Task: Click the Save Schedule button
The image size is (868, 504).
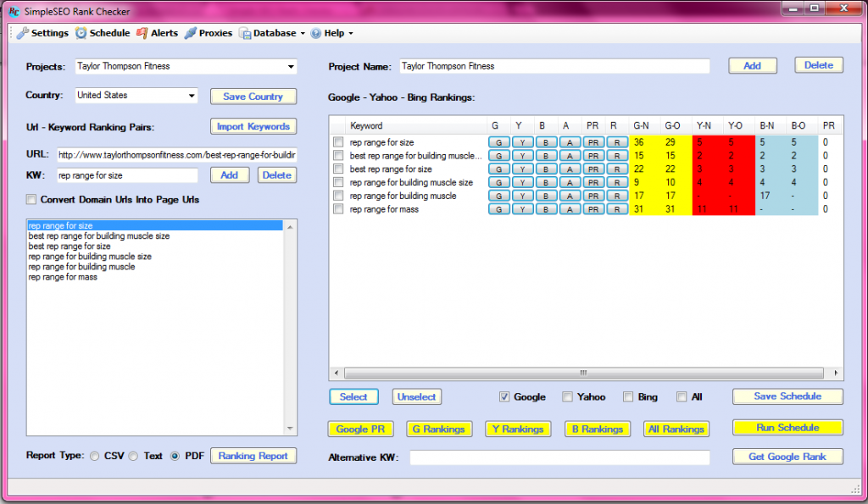Action: 787,396
